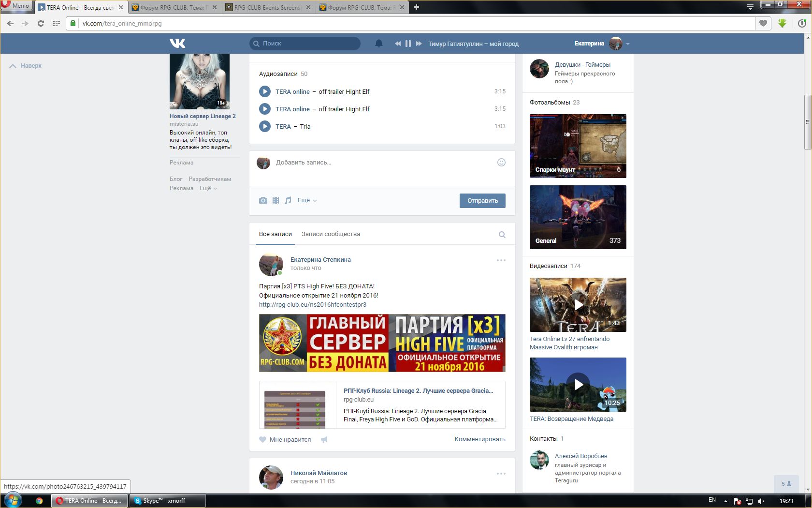The height and width of the screenshot is (508, 812).
Task: Open the Видеозаписи section header
Action: click(549, 266)
